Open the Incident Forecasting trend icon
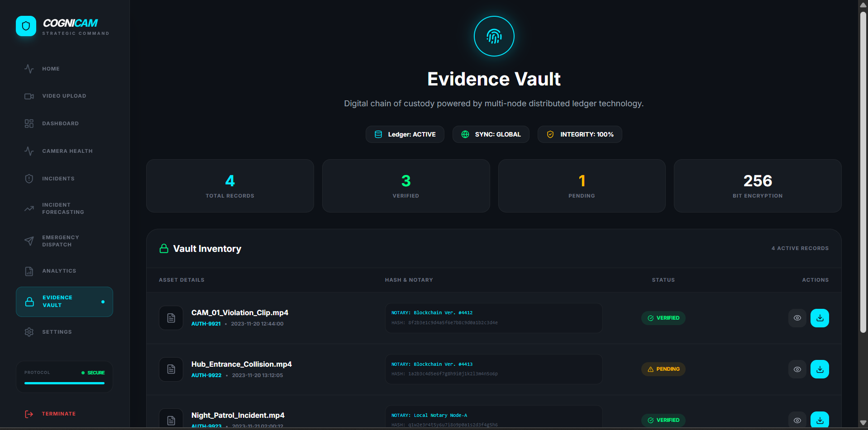Viewport: 868px width, 430px height. 29,208
